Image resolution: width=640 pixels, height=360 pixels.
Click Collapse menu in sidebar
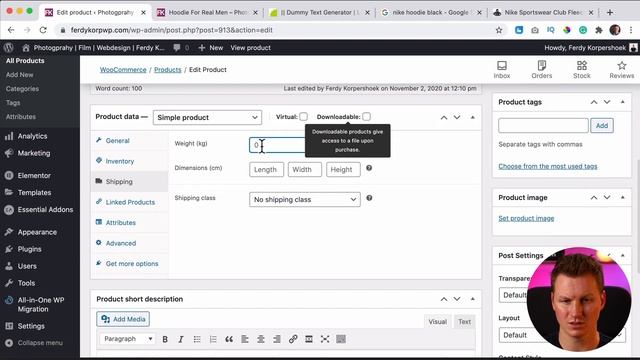(x=40, y=343)
